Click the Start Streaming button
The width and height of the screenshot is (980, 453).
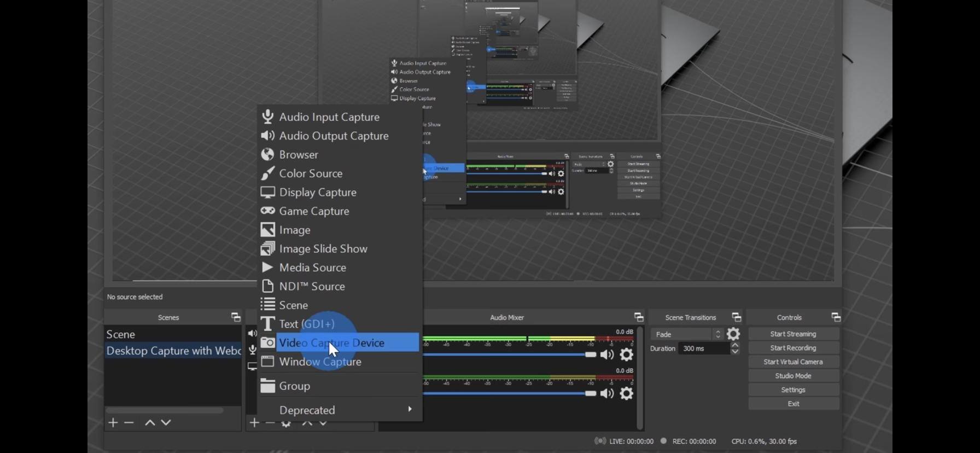coord(793,334)
